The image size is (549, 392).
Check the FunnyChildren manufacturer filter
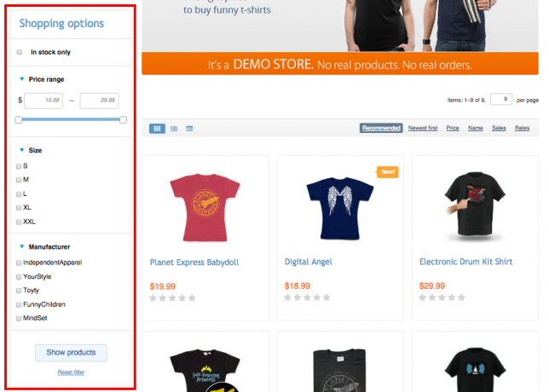click(x=19, y=305)
